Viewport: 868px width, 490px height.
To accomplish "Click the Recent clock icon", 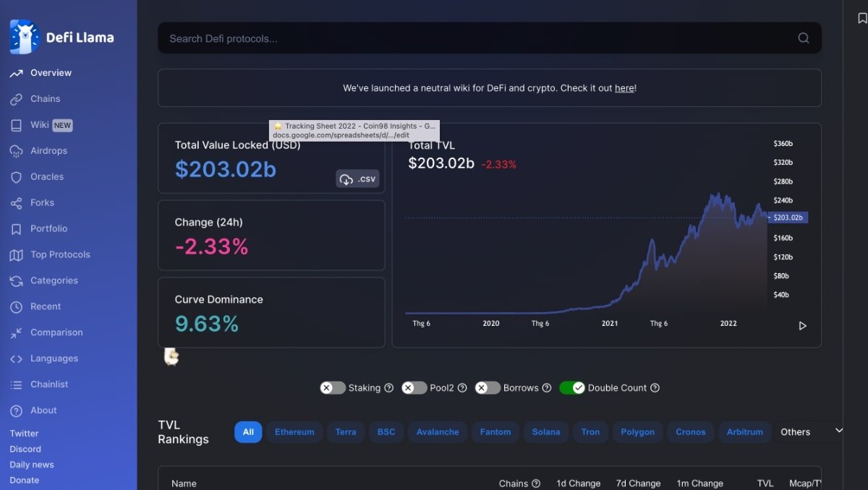I will click(x=17, y=307).
